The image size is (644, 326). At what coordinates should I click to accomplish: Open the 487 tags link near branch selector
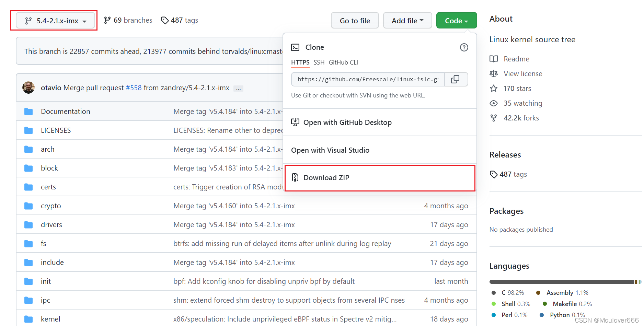180,20
